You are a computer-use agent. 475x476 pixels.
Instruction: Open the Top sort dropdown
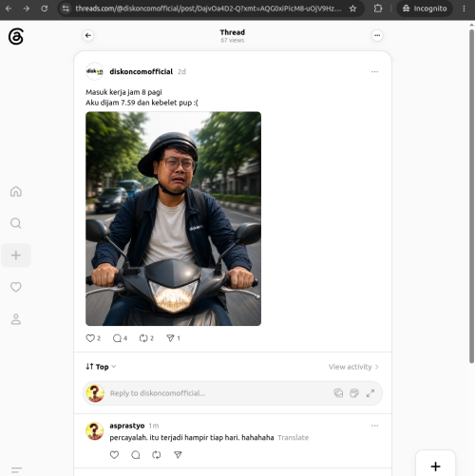coord(101,367)
